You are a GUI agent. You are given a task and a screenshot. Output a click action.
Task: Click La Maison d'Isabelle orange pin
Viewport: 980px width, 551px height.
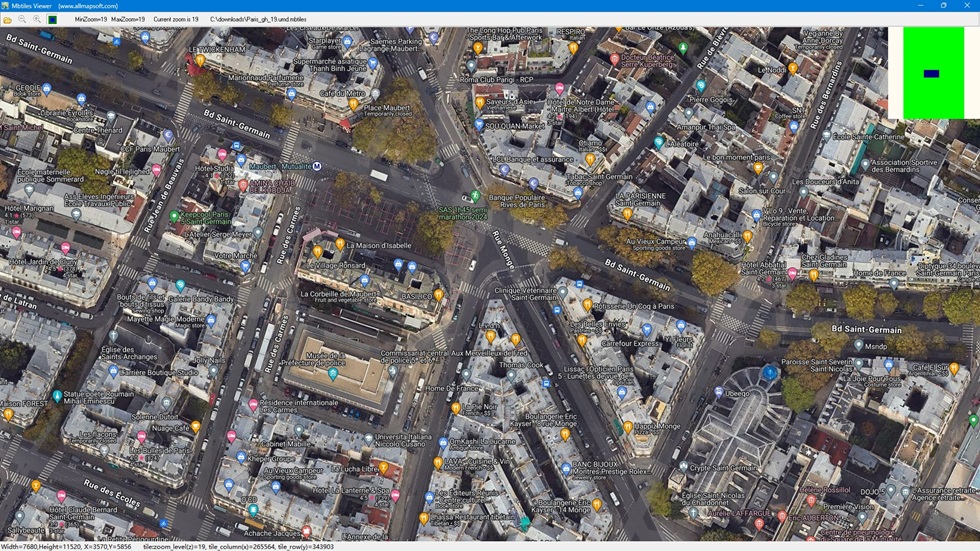340,244
